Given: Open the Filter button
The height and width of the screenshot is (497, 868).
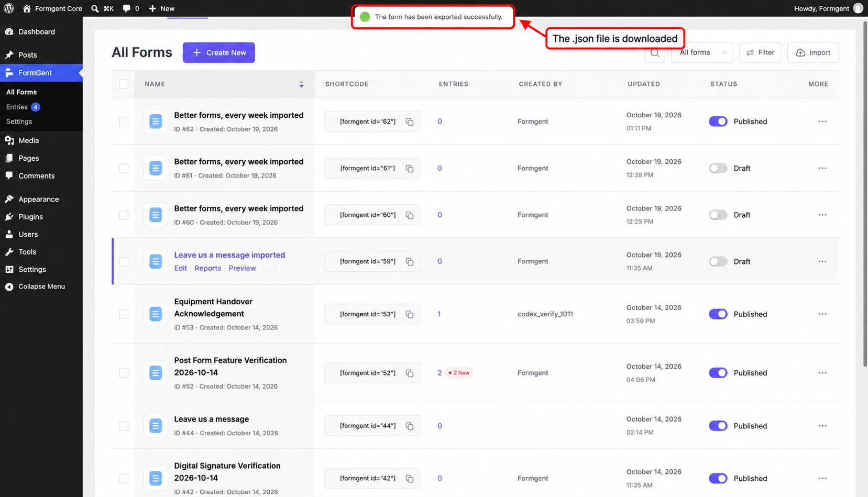Looking at the screenshot, I should pyautogui.click(x=760, y=53).
